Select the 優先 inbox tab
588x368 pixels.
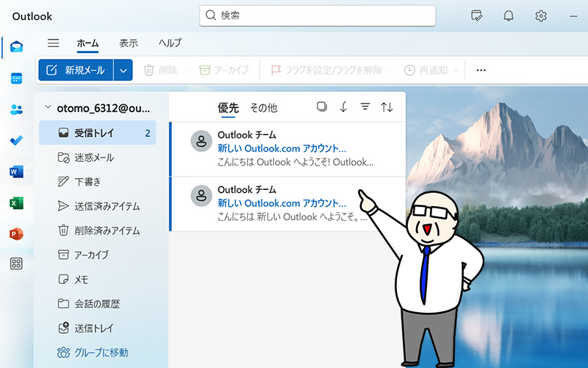tap(228, 108)
